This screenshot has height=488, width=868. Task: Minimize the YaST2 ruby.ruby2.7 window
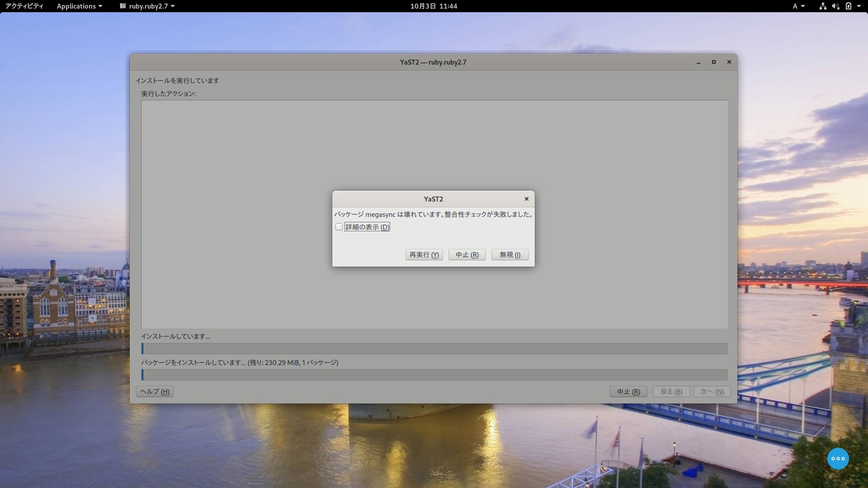[x=698, y=62]
